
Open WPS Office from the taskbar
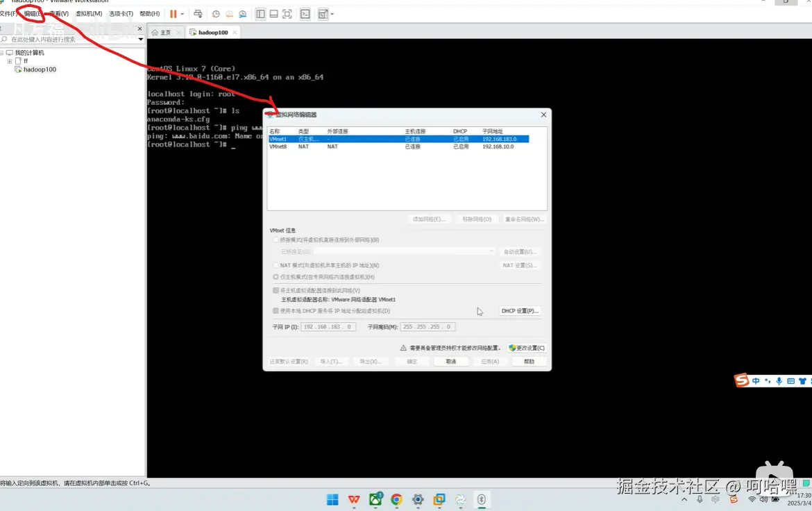(354, 500)
